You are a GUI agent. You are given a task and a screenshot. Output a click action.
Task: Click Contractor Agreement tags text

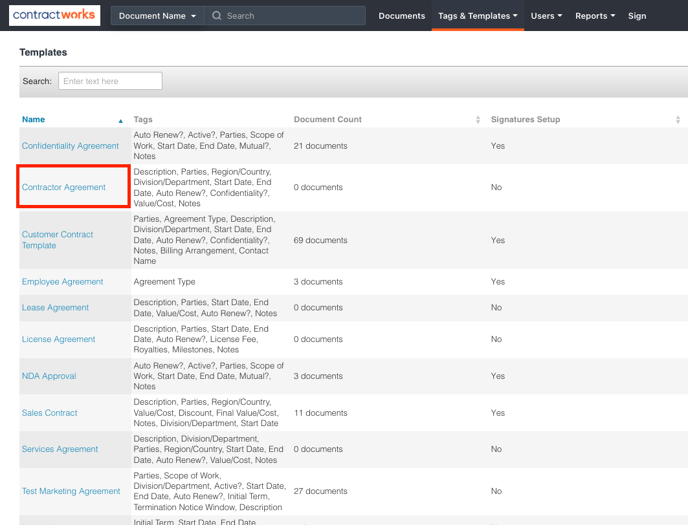(x=203, y=187)
